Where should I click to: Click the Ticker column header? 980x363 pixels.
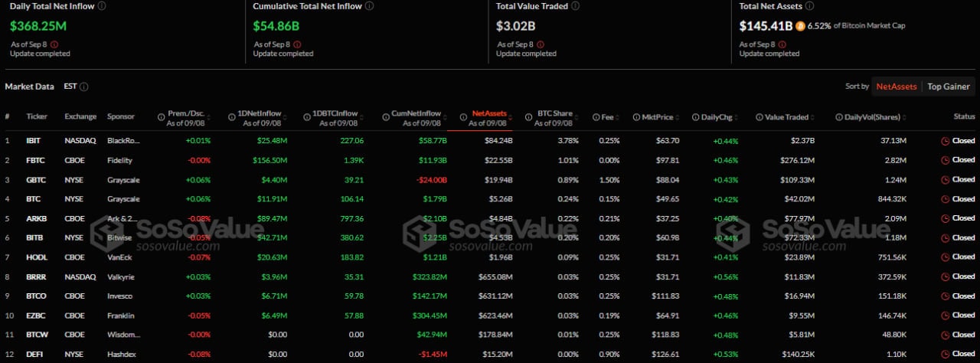coord(37,117)
